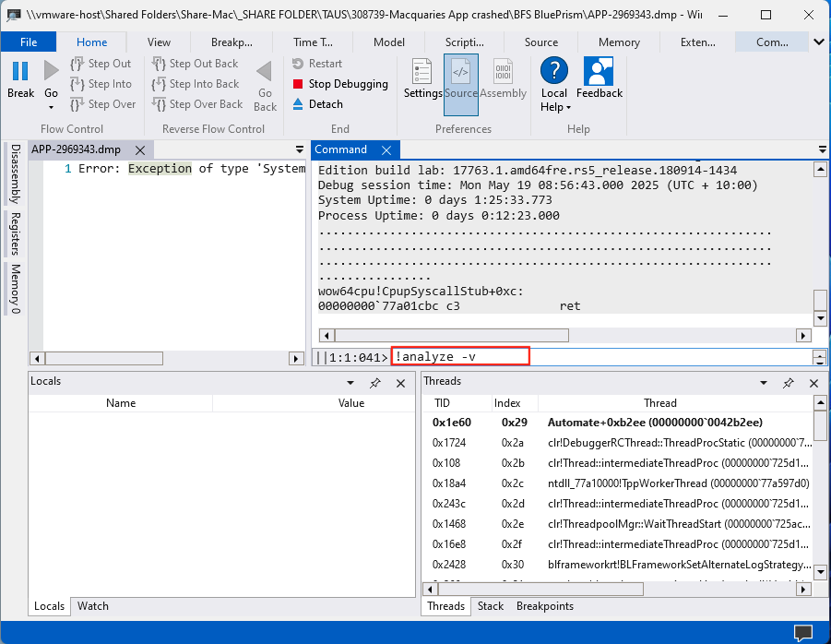Switch to the Watch tab
831x644 pixels.
click(93, 606)
